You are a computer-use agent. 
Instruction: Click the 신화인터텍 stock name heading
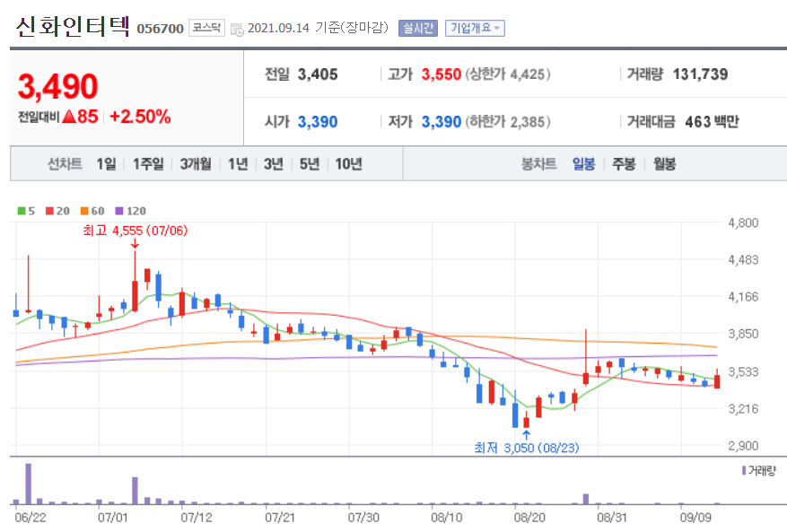pyautogui.click(x=73, y=26)
